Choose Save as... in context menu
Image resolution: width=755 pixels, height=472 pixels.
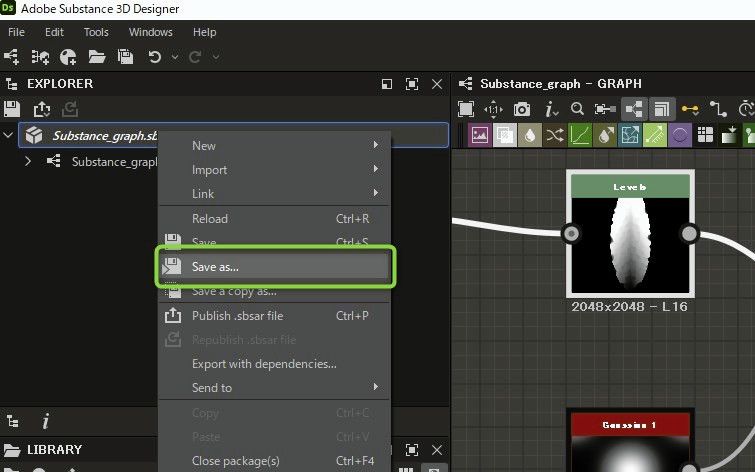pyautogui.click(x=273, y=267)
